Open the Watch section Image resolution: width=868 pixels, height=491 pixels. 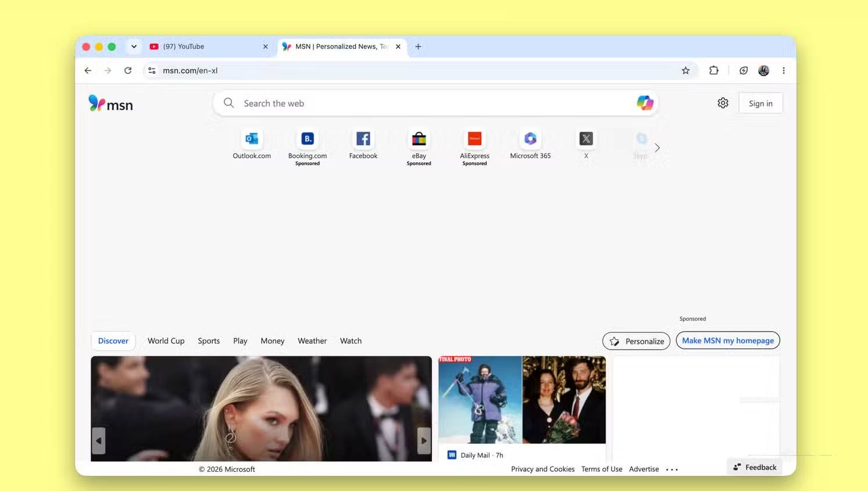pyautogui.click(x=351, y=341)
